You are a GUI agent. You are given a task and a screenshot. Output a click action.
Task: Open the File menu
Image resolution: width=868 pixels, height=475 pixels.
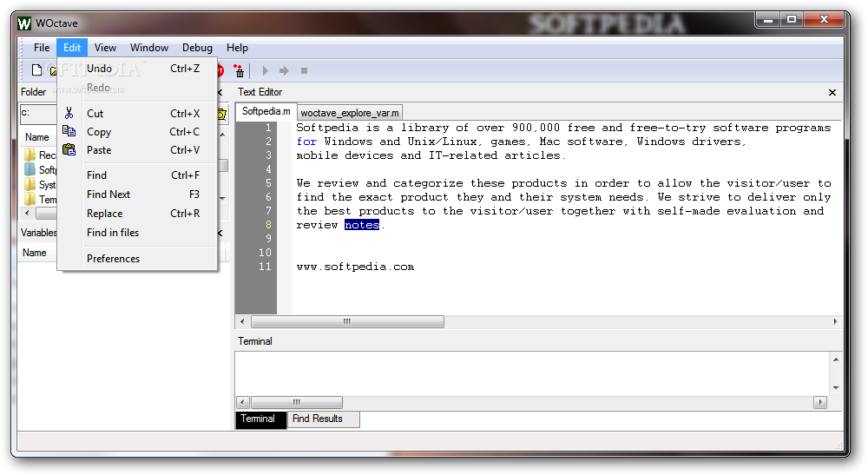[x=42, y=48]
